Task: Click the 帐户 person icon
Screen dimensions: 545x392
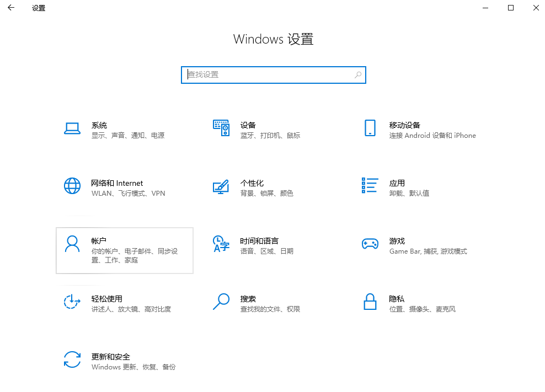Action: (72, 244)
